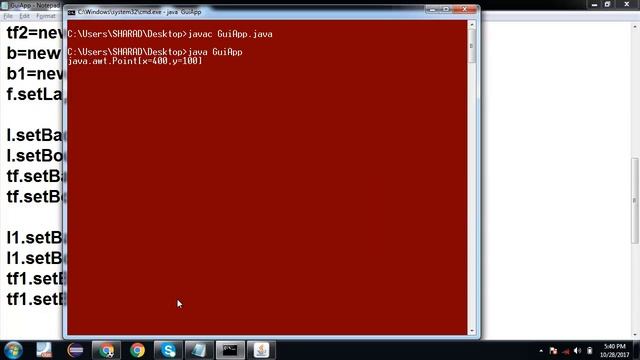640x360 pixels.
Task: Click the 'l.setBa' line in Notepad
Action: pos(35,135)
